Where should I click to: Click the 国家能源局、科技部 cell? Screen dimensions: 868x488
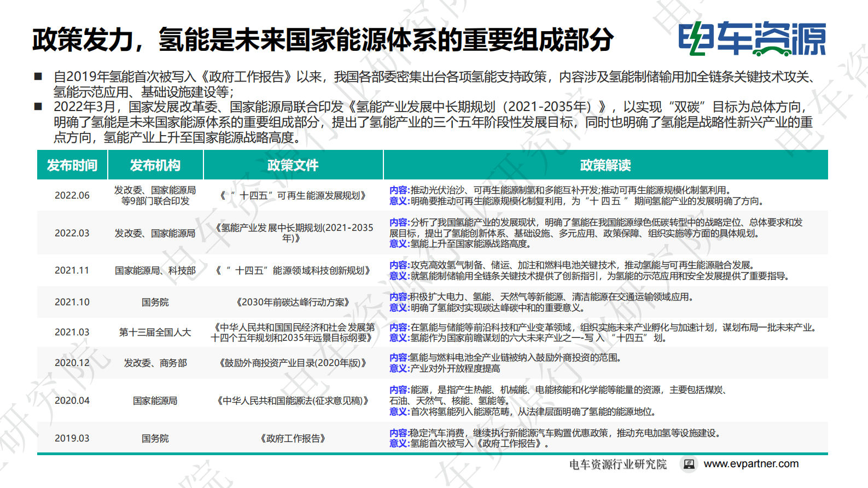pos(155,270)
